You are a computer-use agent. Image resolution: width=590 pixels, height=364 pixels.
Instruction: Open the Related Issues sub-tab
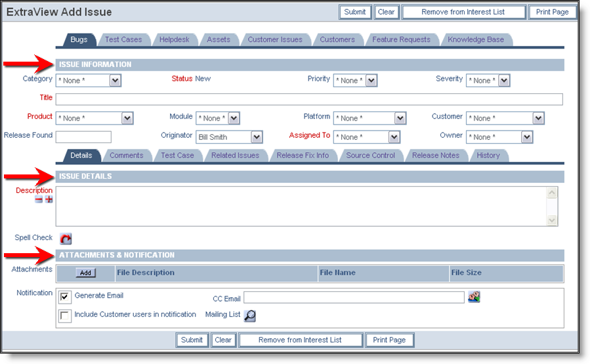click(x=235, y=155)
